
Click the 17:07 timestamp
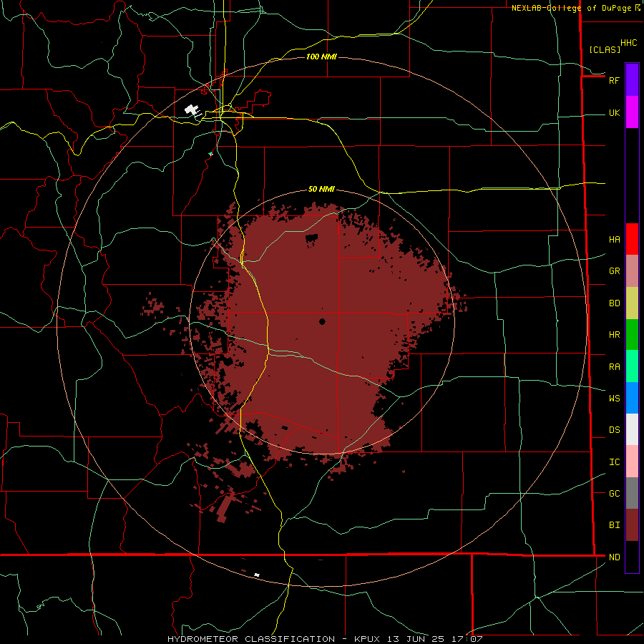[x=468, y=639]
